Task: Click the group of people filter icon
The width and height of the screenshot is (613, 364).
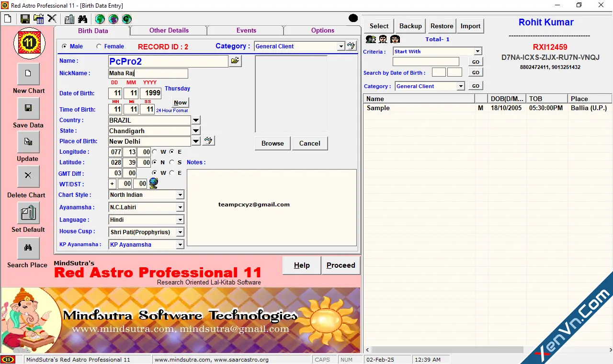Action: [x=371, y=39]
